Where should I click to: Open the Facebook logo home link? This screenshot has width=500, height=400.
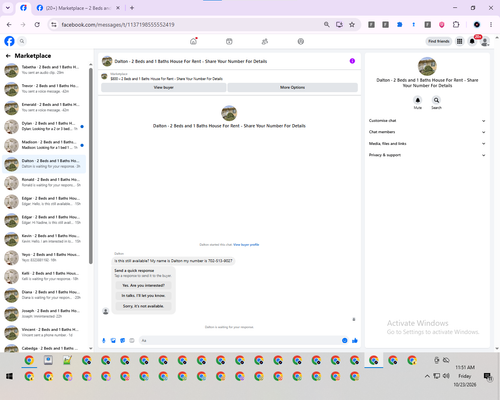(9, 41)
